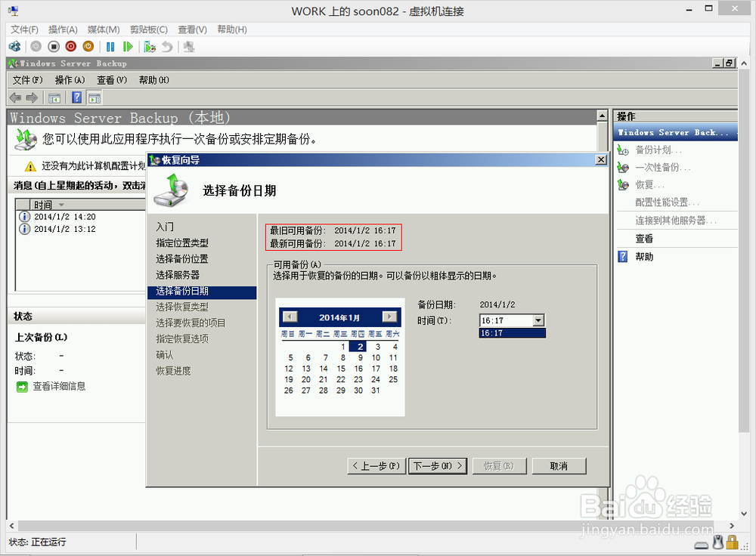Click wizard step 指定位置类型
Viewport: 756px width, 556px height.
pyautogui.click(x=182, y=242)
